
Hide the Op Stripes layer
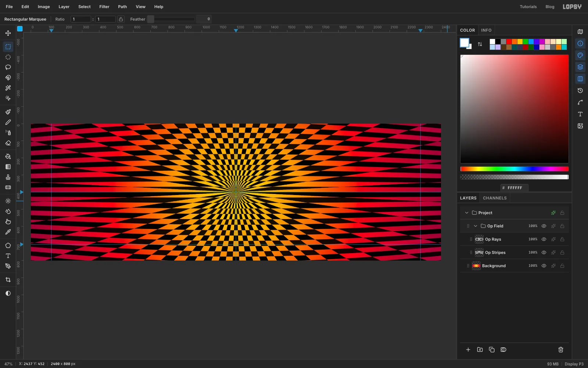click(544, 252)
